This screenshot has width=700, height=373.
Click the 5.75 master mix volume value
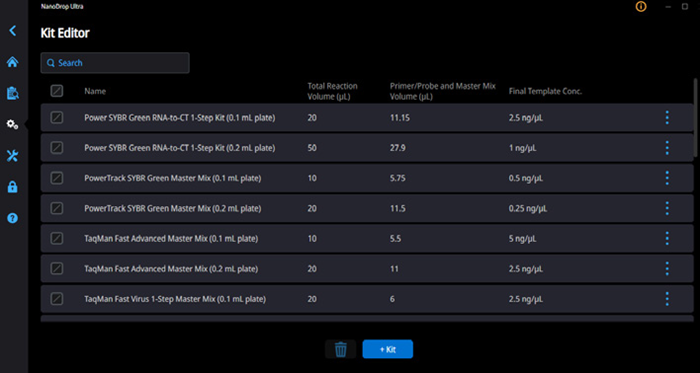(x=397, y=178)
